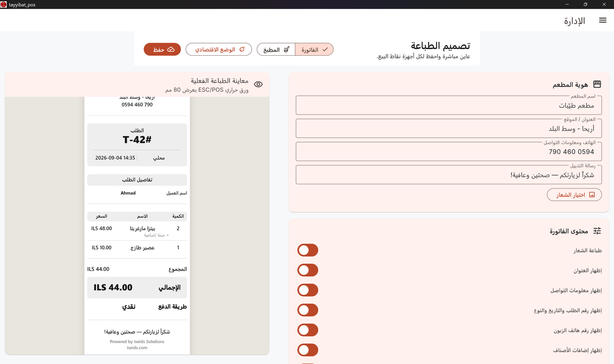The width and height of the screenshot is (614, 364).
Task: Open the hamburger menu next to الإدارة
Action: click(602, 20)
